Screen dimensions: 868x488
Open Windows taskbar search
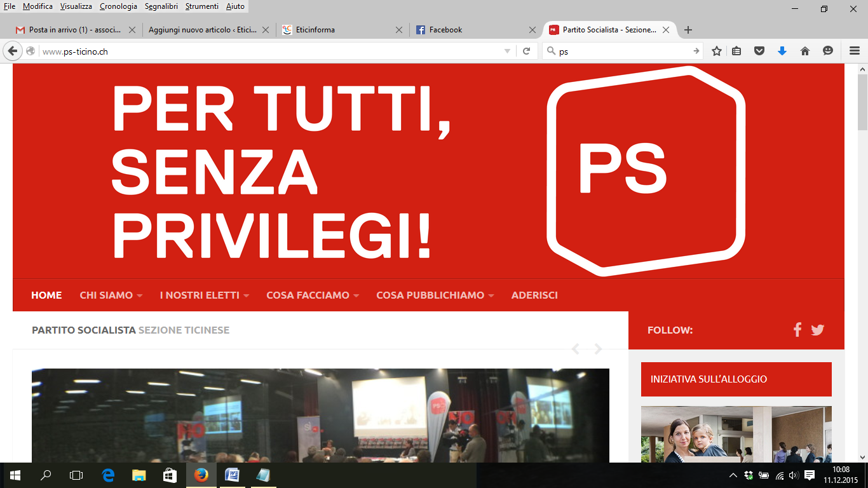tap(46, 475)
